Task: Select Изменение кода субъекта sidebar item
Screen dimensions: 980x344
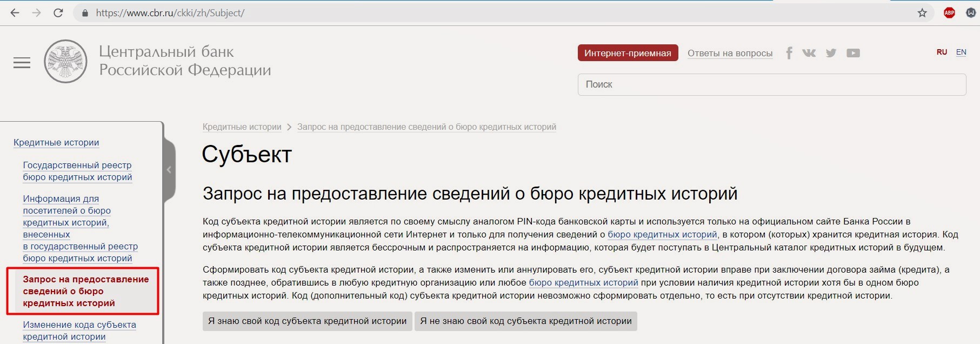Action: [x=79, y=330]
